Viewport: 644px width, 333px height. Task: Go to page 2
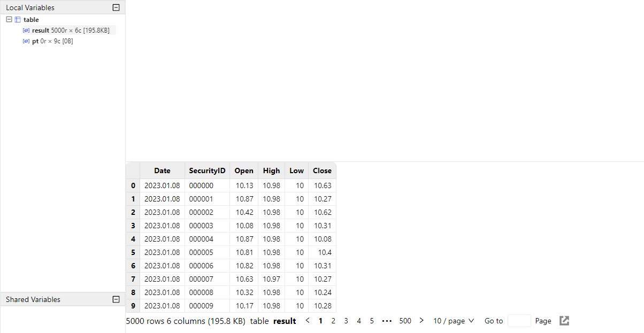tap(333, 321)
